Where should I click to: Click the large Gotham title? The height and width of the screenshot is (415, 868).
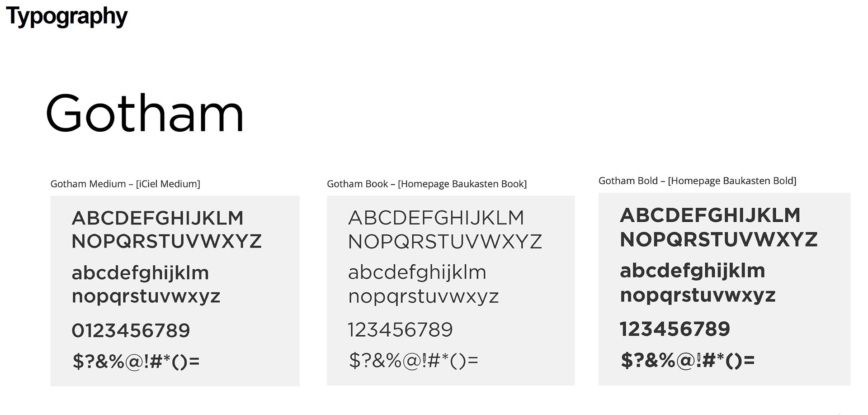[145, 113]
